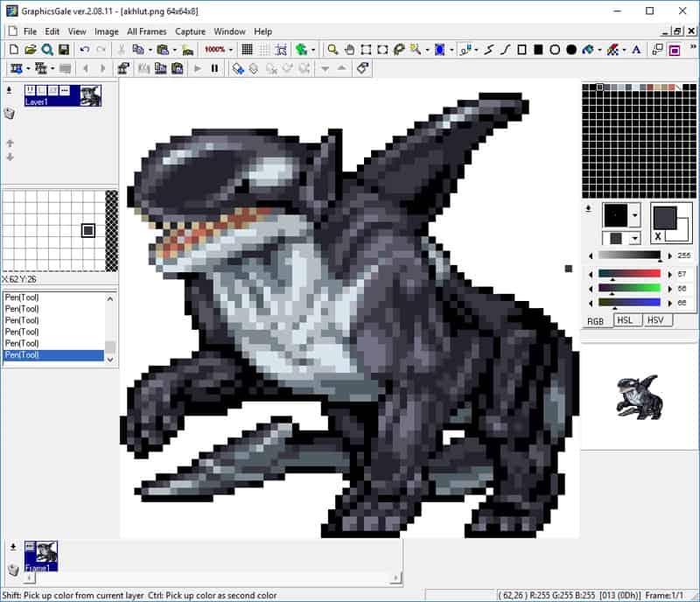Toggle the custom blue grid display
This screenshot has height=602, width=700.
pyautogui.click(x=281, y=50)
